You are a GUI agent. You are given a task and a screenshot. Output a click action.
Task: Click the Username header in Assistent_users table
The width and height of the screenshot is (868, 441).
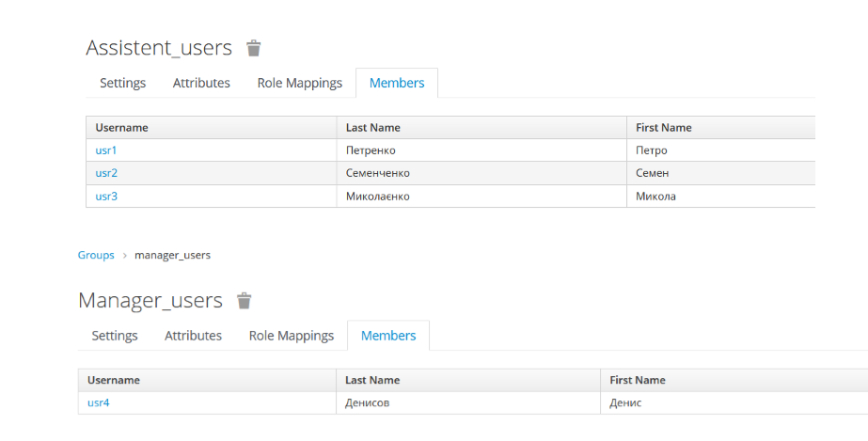pyautogui.click(x=122, y=128)
